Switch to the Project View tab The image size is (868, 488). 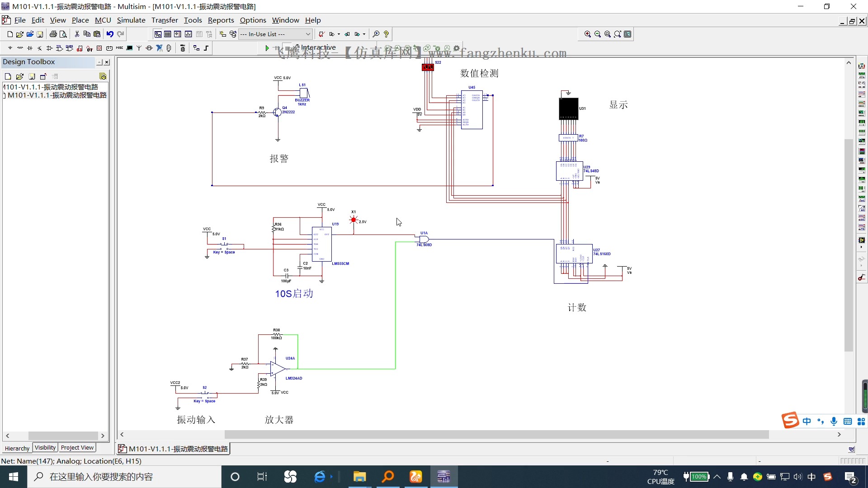click(x=77, y=448)
